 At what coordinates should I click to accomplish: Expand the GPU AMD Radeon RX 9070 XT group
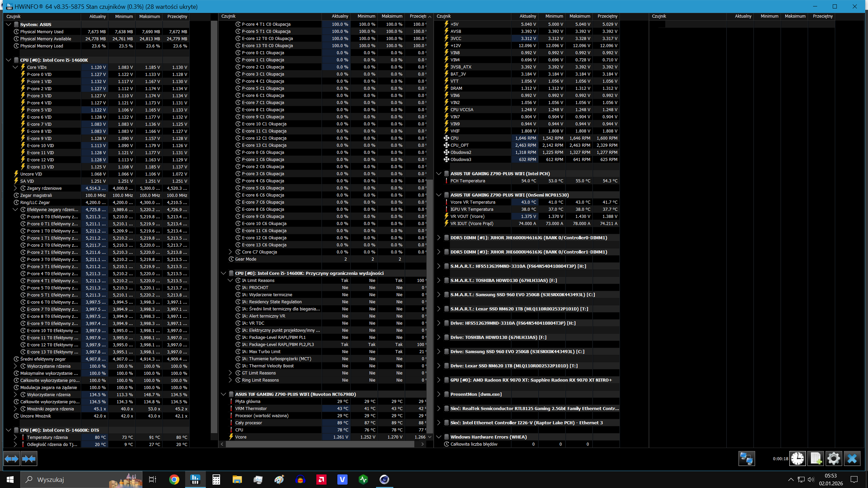coord(438,380)
